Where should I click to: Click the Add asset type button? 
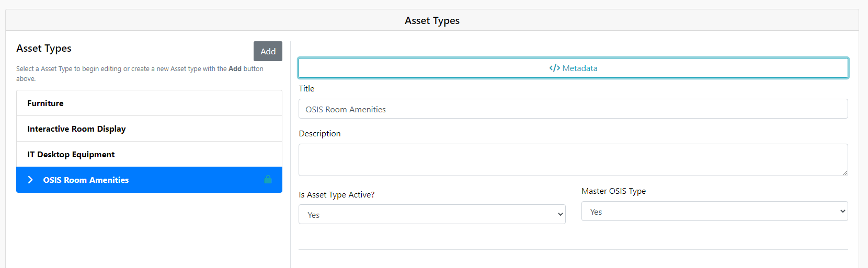click(x=268, y=51)
